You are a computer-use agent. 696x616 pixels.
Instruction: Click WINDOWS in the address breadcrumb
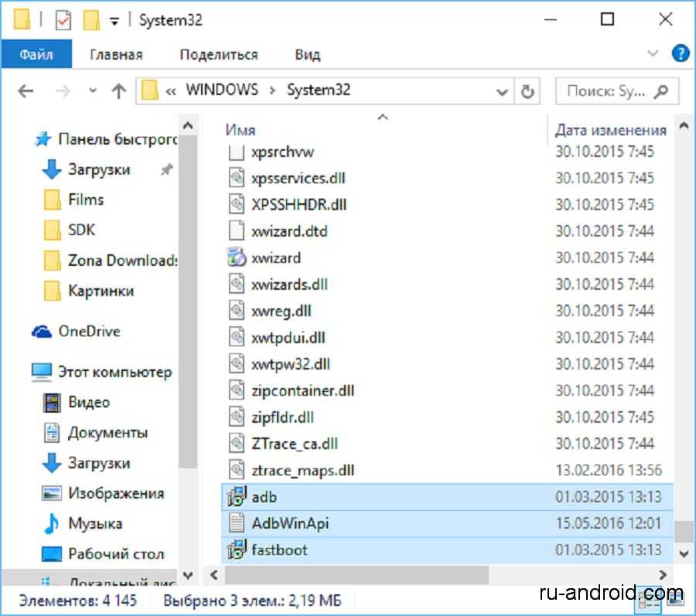tap(221, 90)
